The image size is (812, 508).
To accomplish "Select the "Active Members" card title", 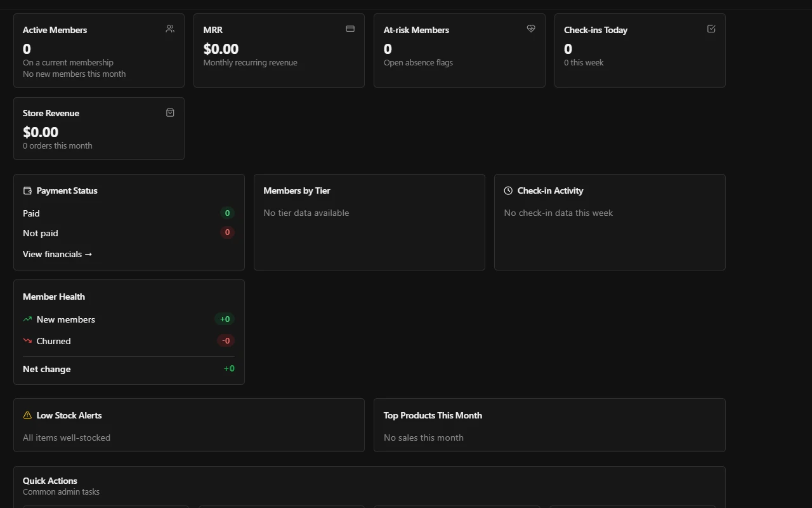I will (55, 30).
